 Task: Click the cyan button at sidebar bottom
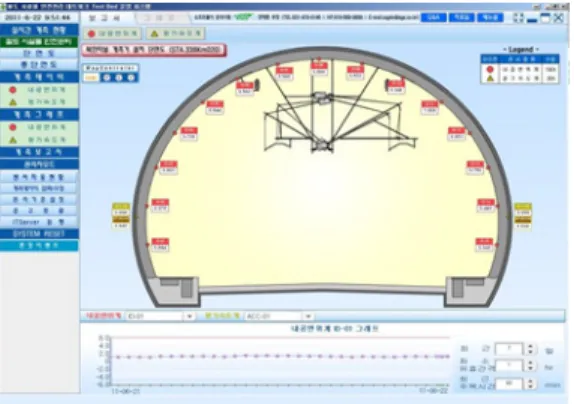(x=39, y=246)
